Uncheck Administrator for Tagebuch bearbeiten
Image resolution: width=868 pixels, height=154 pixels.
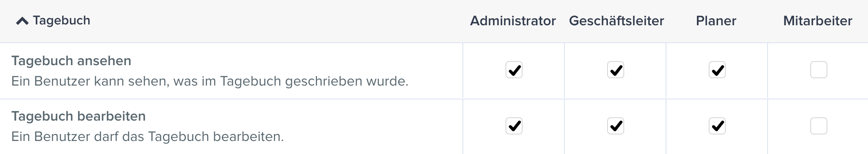pyautogui.click(x=514, y=126)
